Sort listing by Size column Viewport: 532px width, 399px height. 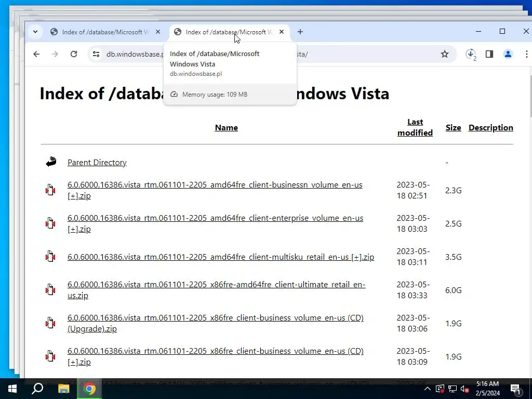point(453,128)
